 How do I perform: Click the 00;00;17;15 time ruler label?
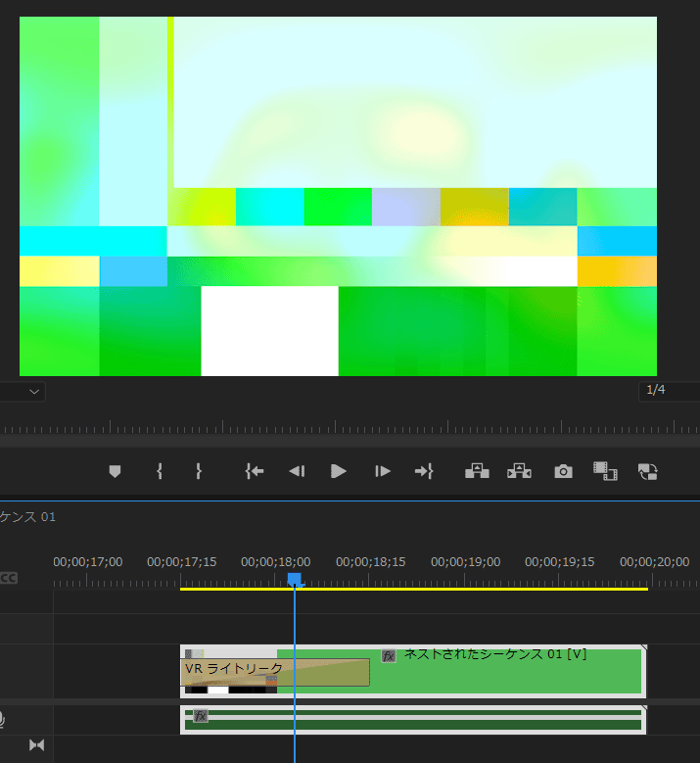[x=182, y=562]
